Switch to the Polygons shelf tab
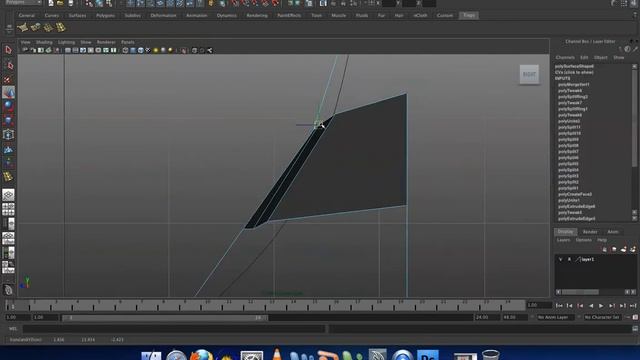Screen dimensions: 640x360 point(105,16)
